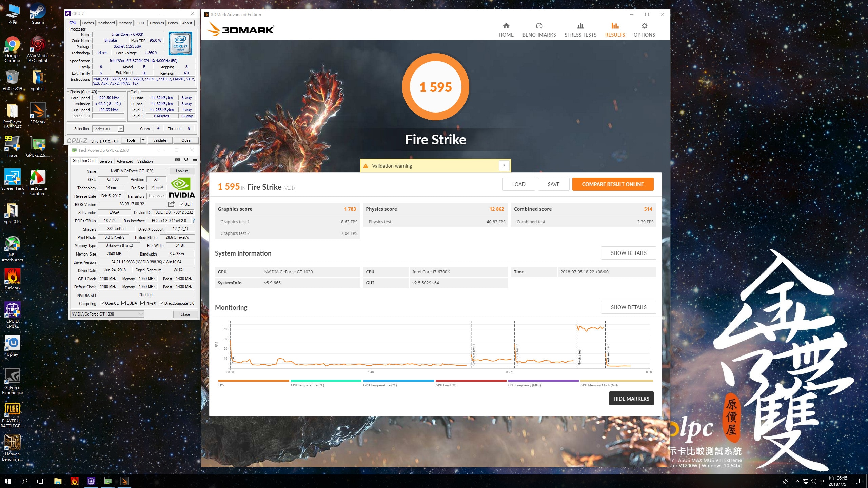The width and height of the screenshot is (868, 488).
Task: Click GPU-Z BIOS export share icon
Action: (171, 204)
